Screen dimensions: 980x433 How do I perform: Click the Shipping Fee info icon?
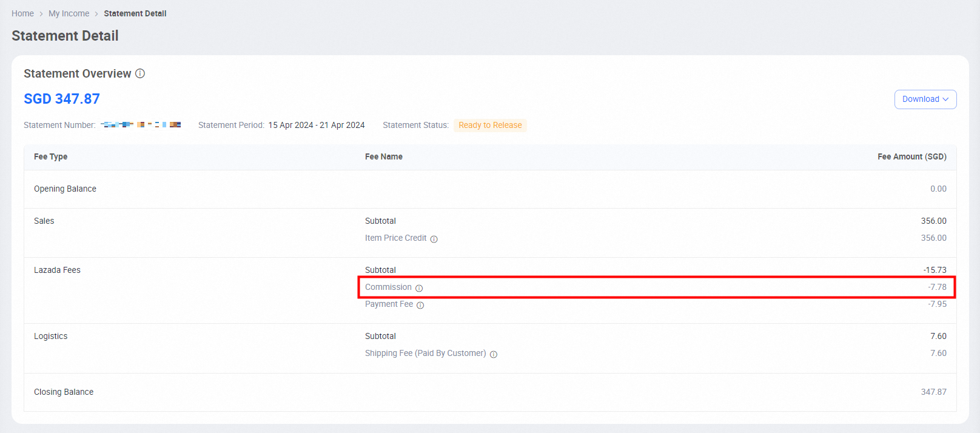pyautogui.click(x=494, y=354)
